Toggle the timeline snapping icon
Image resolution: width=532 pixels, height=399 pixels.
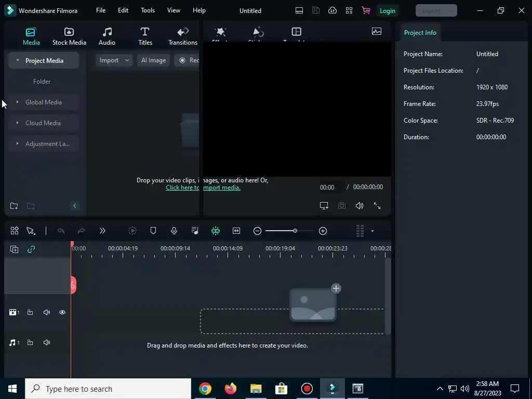216,231
